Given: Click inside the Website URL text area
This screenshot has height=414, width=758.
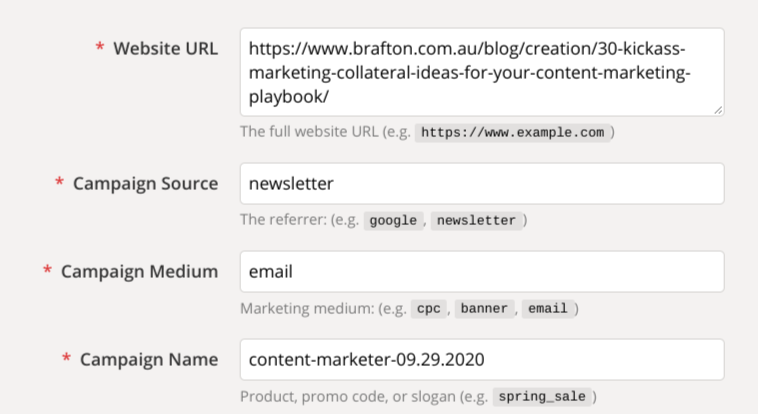Looking at the screenshot, I should tap(481, 72).
